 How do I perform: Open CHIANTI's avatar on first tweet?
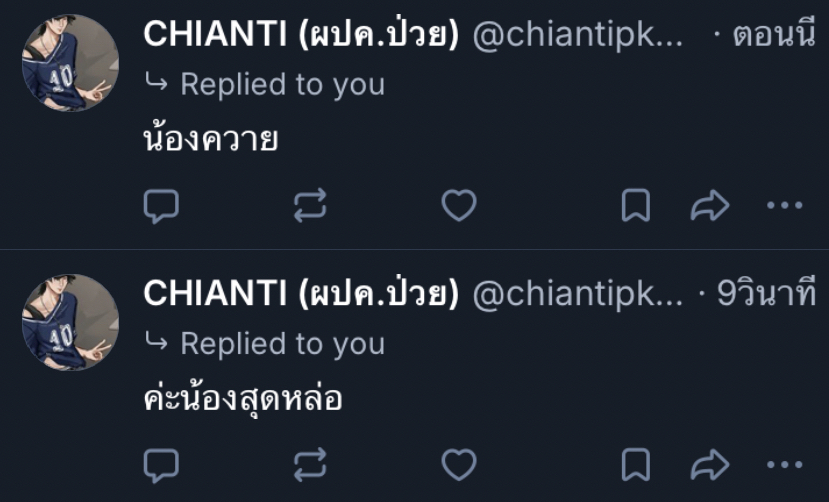[70, 63]
